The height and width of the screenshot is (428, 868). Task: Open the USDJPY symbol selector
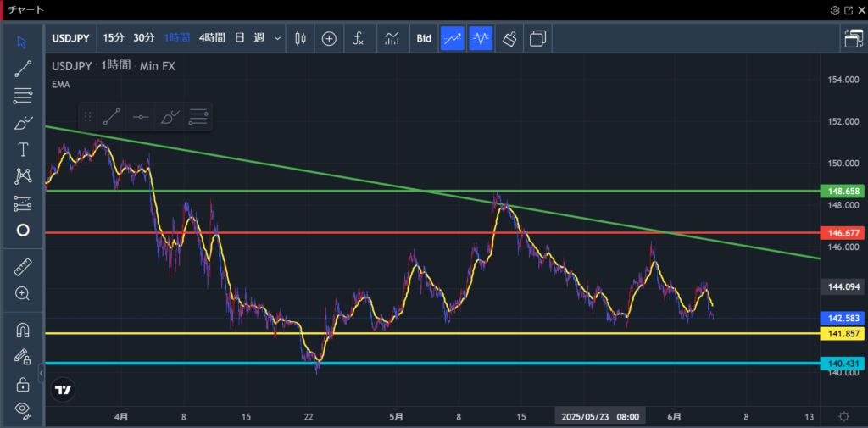click(x=71, y=38)
